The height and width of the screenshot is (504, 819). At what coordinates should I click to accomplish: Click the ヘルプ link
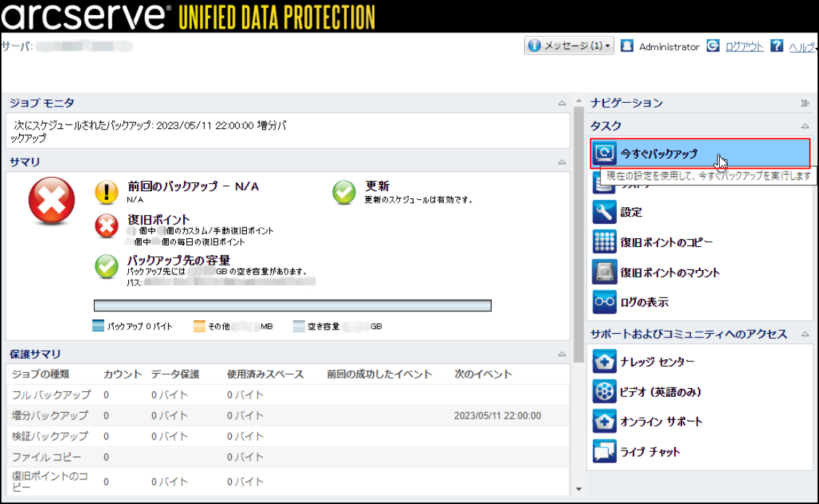pyautogui.click(x=802, y=47)
